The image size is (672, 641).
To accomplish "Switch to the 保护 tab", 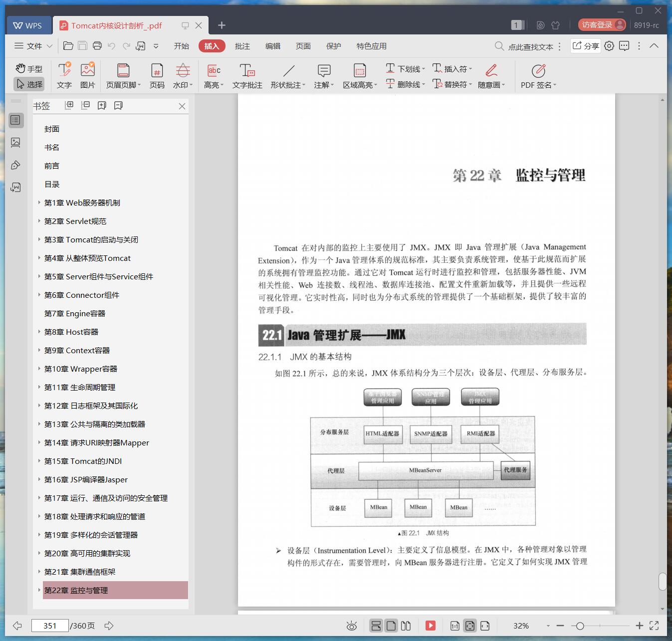I will pos(334,46).
